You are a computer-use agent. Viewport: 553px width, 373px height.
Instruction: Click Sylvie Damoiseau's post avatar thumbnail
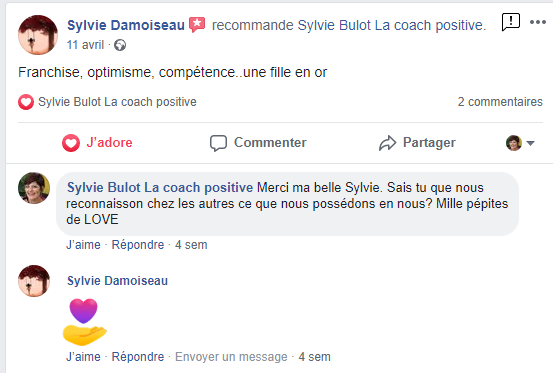(x=38, y=35)
